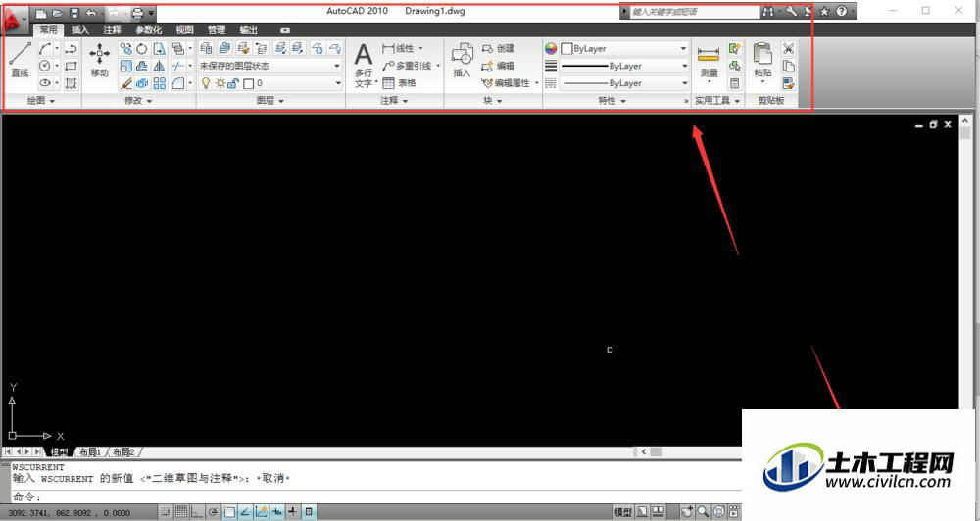Switch to the 布局2 layout tab
980x521 pixels.
pos(123,451)
